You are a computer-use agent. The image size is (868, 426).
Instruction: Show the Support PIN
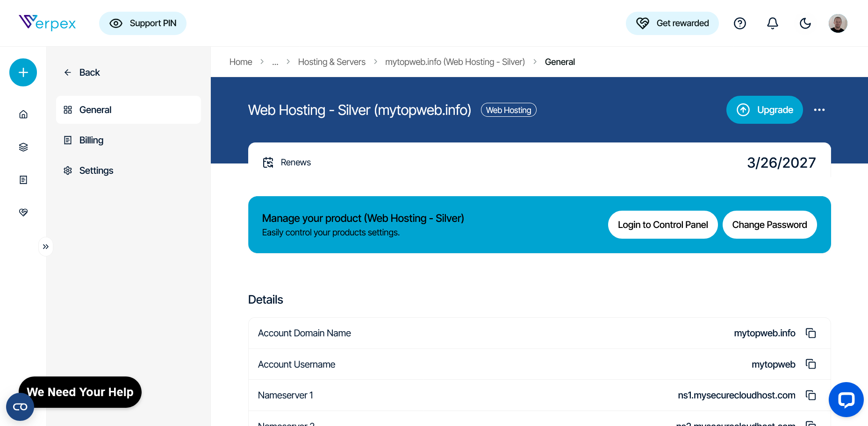[x=143, y=23]
